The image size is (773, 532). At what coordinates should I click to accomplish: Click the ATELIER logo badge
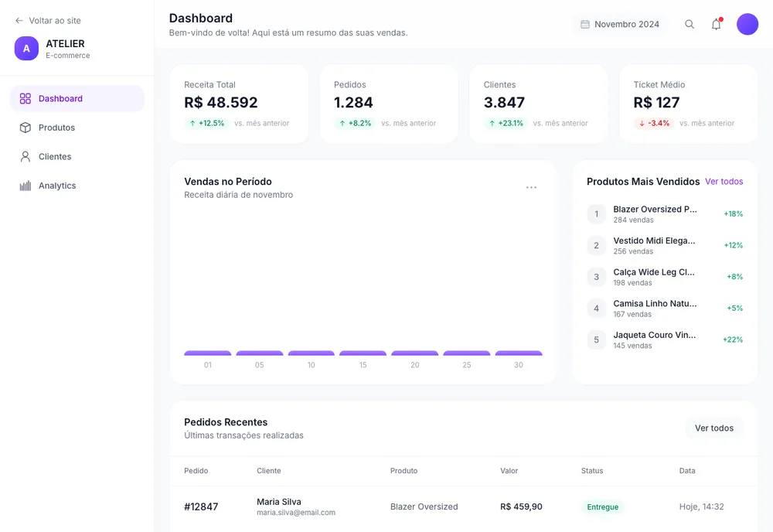pyautogui.click(x=26, y=48)
